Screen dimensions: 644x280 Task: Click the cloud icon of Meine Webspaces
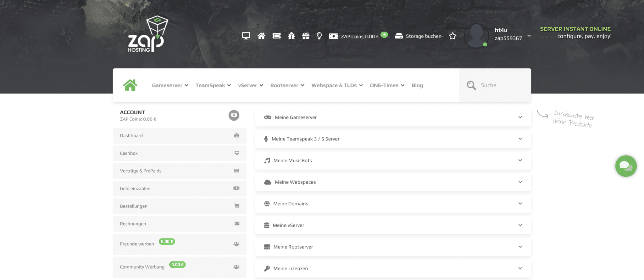click(268, 182)
